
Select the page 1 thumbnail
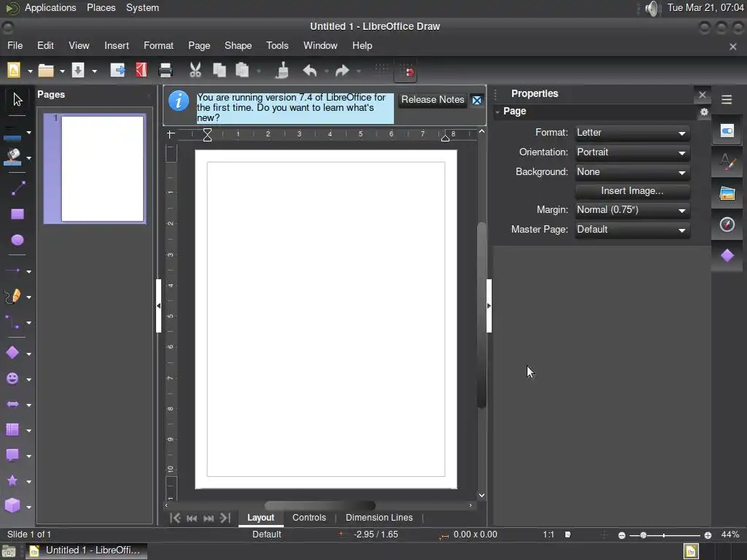tap(95, 168)
